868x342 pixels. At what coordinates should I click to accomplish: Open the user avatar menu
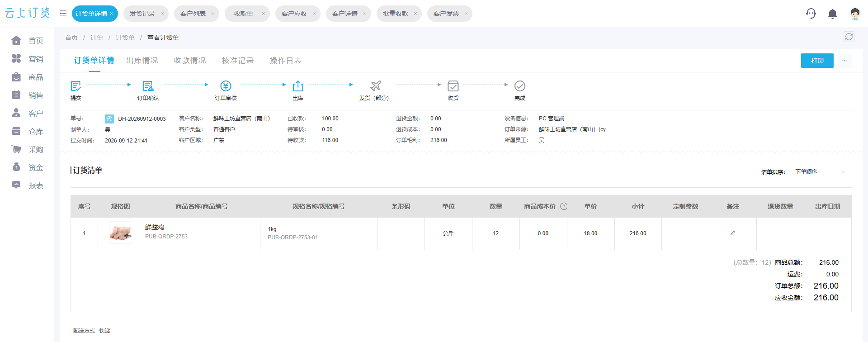pos(855,14)
